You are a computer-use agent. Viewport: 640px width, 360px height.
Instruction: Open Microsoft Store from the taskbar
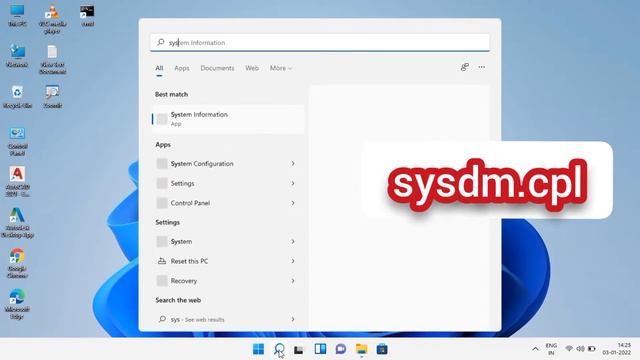[382, 349]
